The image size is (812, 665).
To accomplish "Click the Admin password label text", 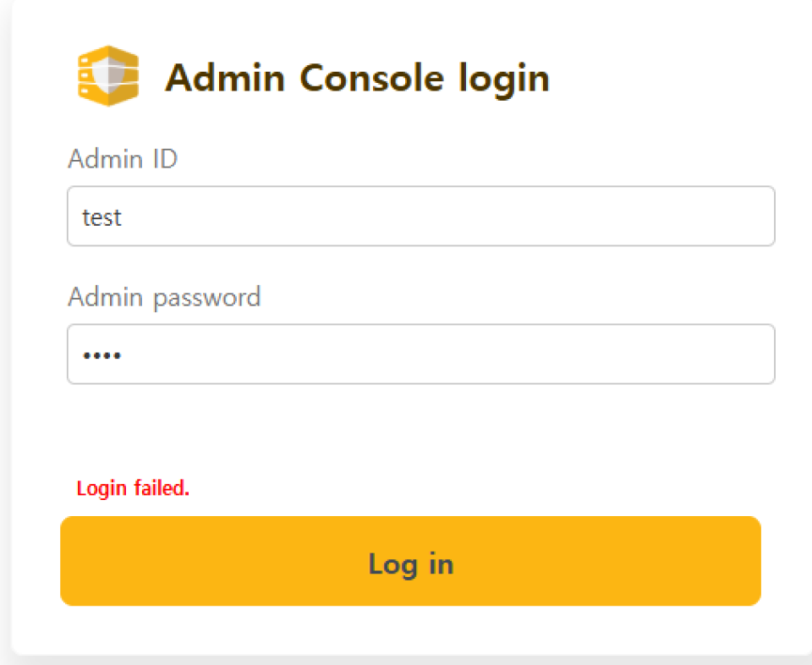I will 164,298.
